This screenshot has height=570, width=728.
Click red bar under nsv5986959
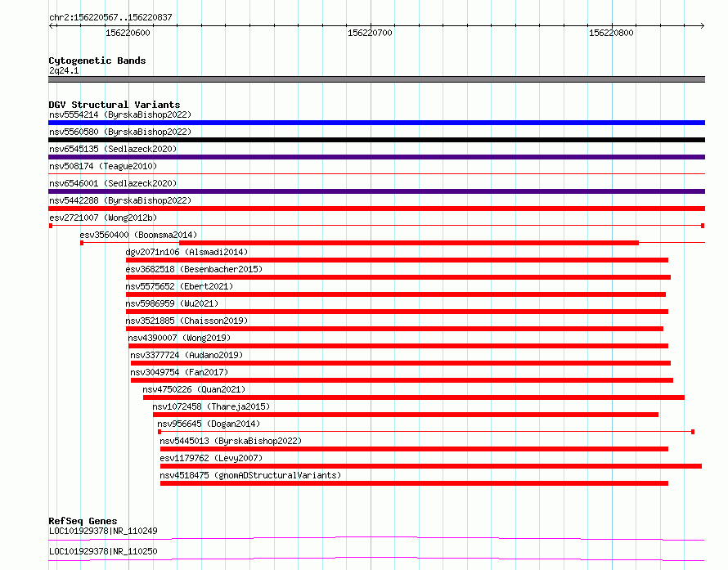397,312
